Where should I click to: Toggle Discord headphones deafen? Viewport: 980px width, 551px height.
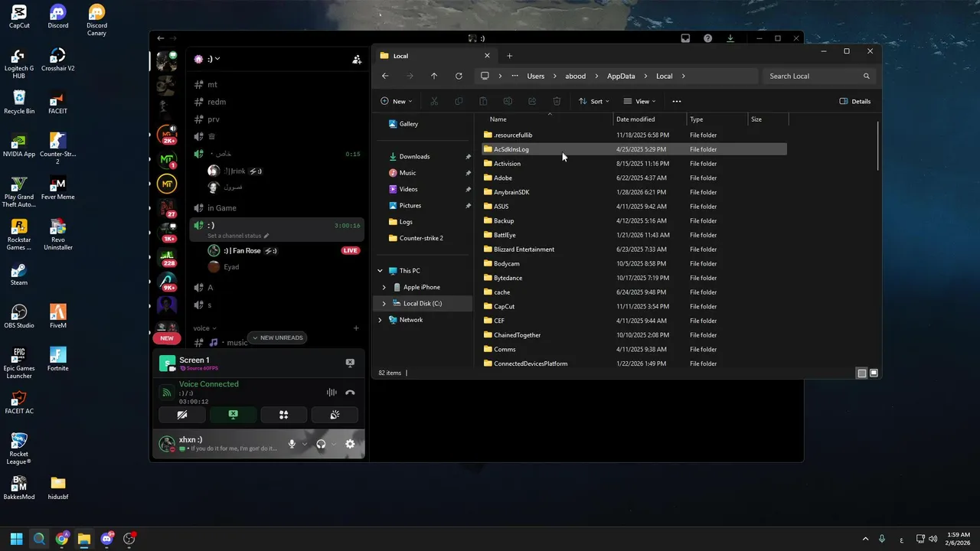pos(321,444)
